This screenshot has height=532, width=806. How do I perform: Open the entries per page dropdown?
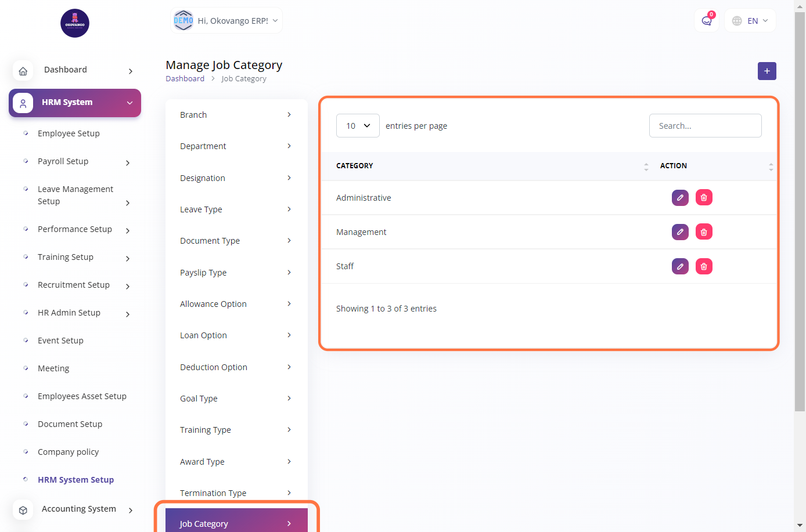coord(358,126)
